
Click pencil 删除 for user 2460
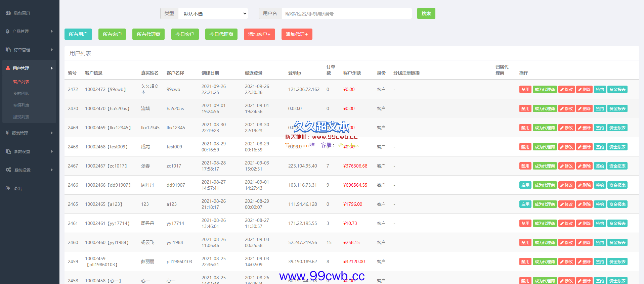[x=585, y=242]
